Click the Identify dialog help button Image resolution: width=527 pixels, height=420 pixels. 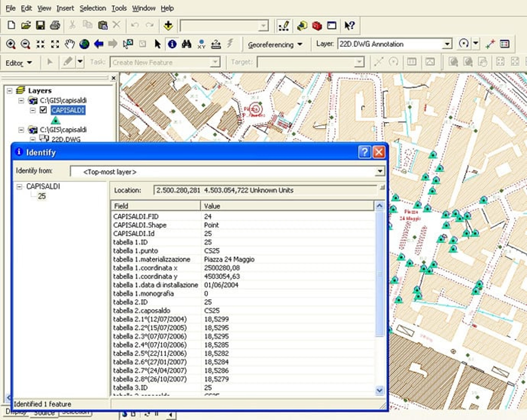[364, 152]
